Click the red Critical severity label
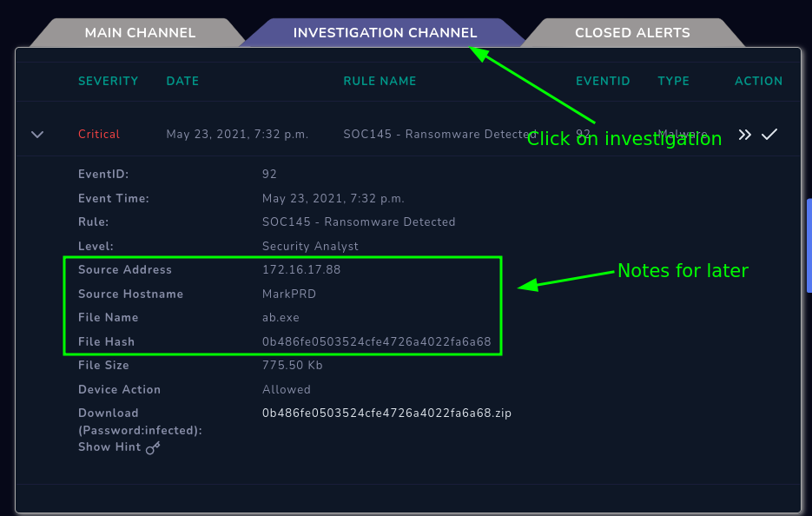Image resolution: width=812 pixels, height=516 pixels. pyautogui.click(x=99, y=135)
